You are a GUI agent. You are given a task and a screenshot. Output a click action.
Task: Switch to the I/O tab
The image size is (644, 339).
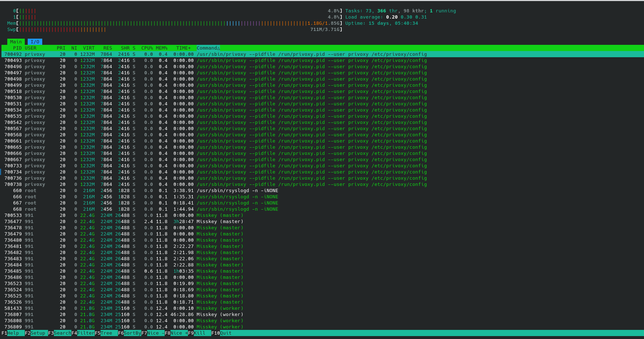point(35,42)
